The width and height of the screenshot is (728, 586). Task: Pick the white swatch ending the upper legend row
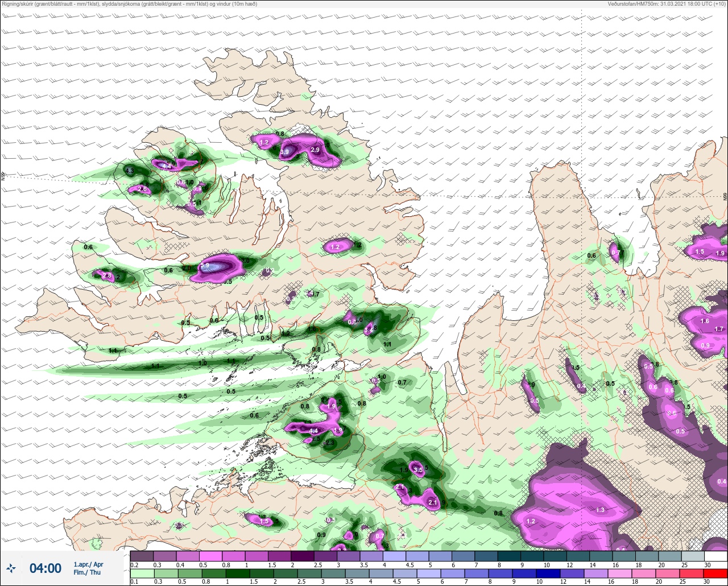click(715, 556)
